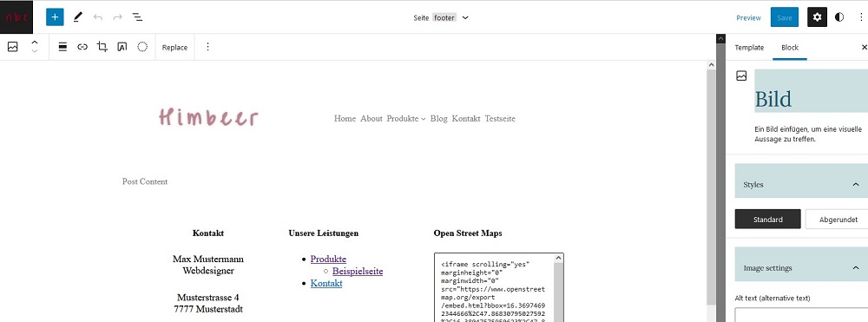Add text over the image
This screenshot has height=322, width=868.
click(122, 47)
